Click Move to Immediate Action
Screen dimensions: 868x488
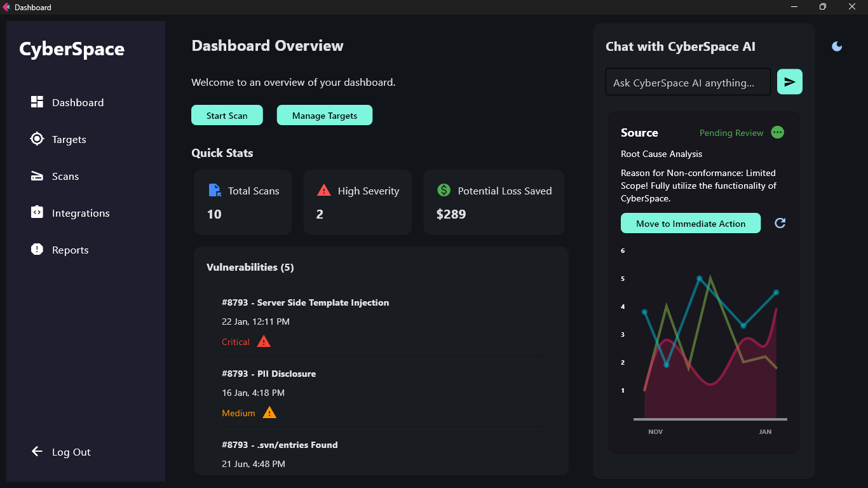[690, 223]
